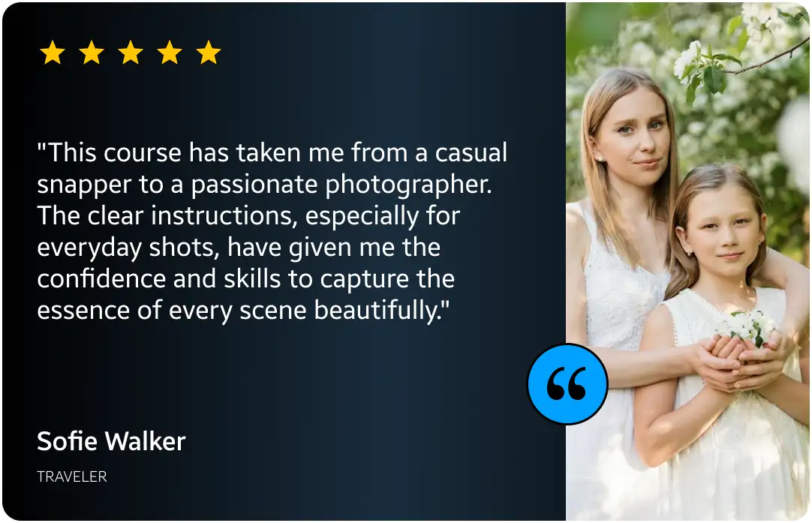The width and height of the screenshot is (812, 523).
Task: Select the fifth and last rating star
Action: (209, 53)
